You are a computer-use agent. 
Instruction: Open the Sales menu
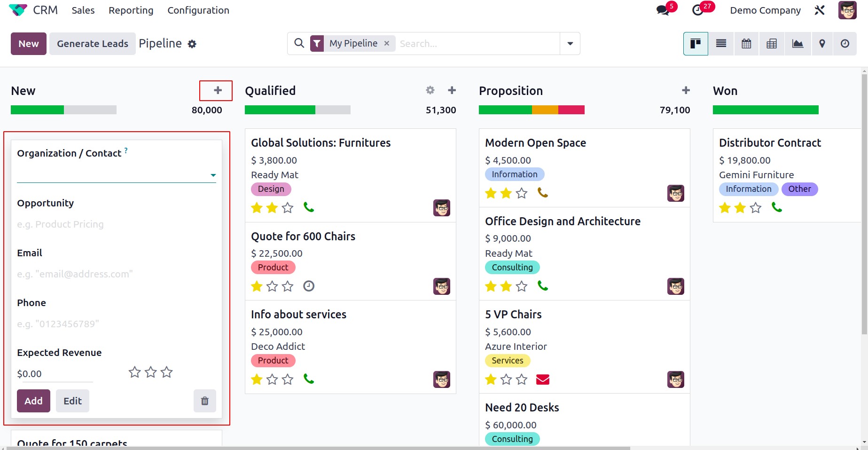click(83, 10)
